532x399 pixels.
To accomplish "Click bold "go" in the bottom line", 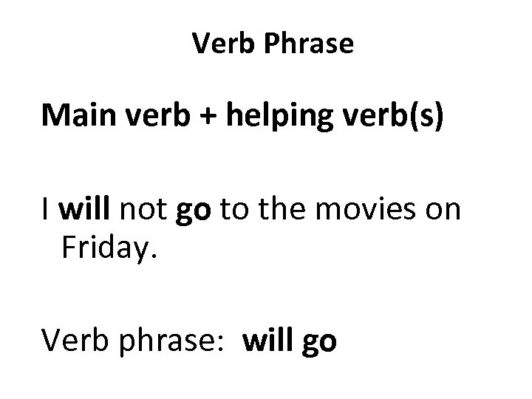I will (x=319, y=344).
